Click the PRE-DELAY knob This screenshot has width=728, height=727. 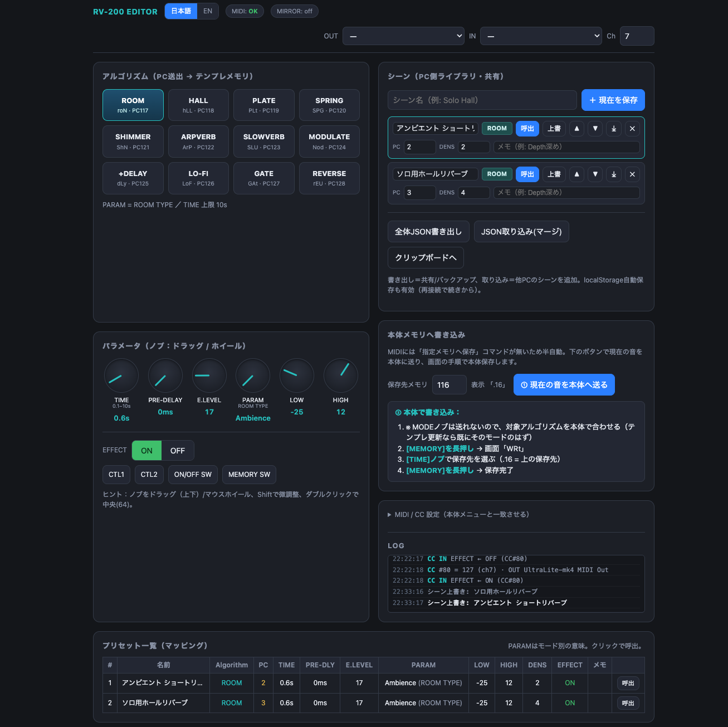165,375
